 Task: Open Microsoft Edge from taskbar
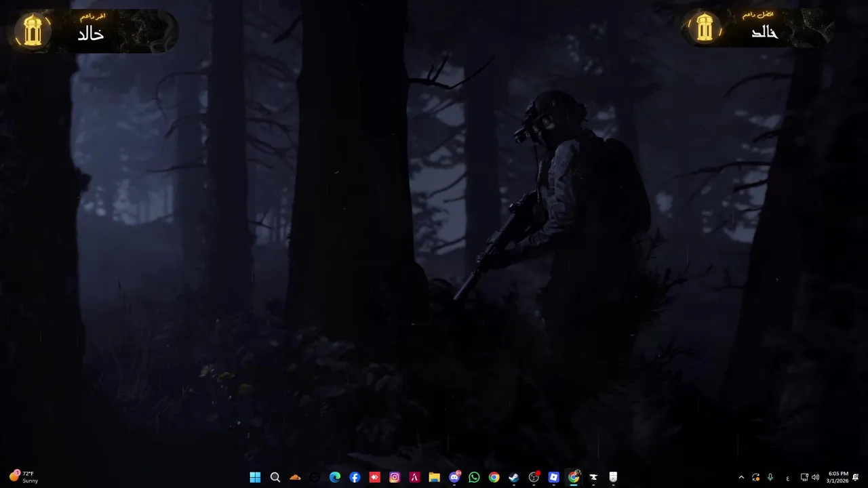tap(335, 477)
